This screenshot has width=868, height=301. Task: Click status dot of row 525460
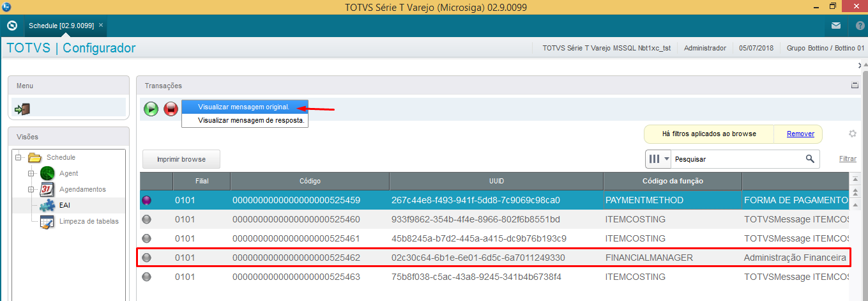pos(147,219)
